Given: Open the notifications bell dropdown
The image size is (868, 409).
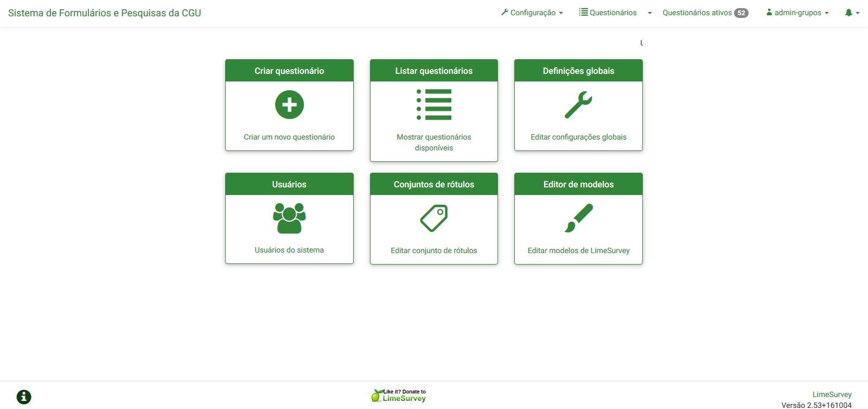Looking at the screenshot, I should pos(852,12).
